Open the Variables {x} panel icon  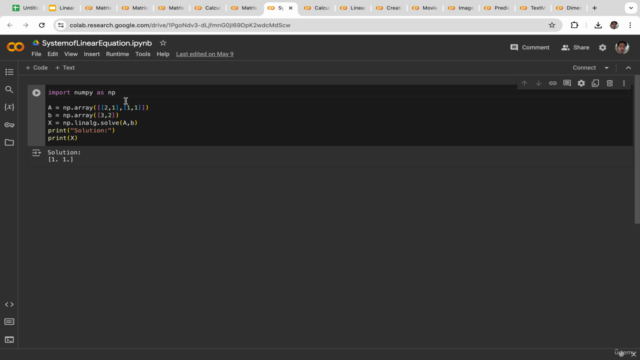(9, 107)
